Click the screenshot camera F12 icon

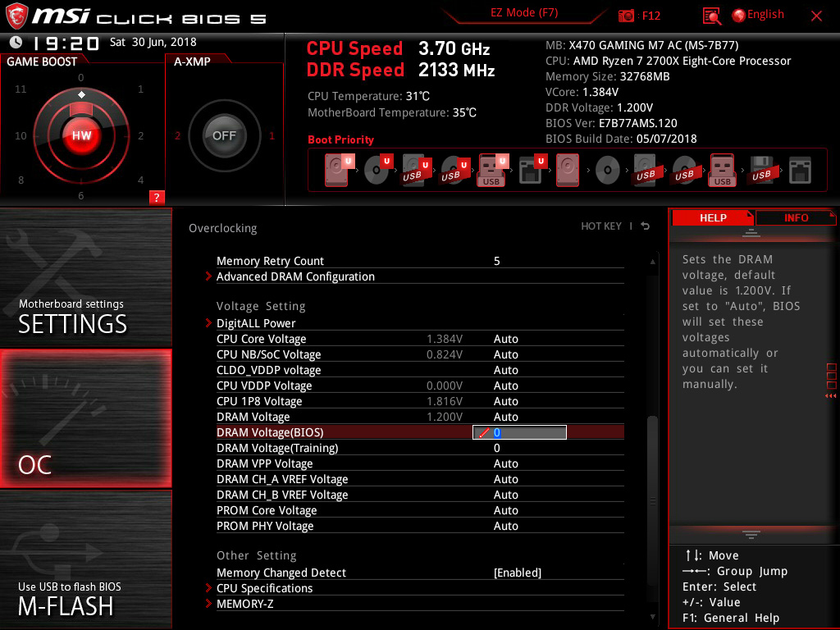(626, 16)
